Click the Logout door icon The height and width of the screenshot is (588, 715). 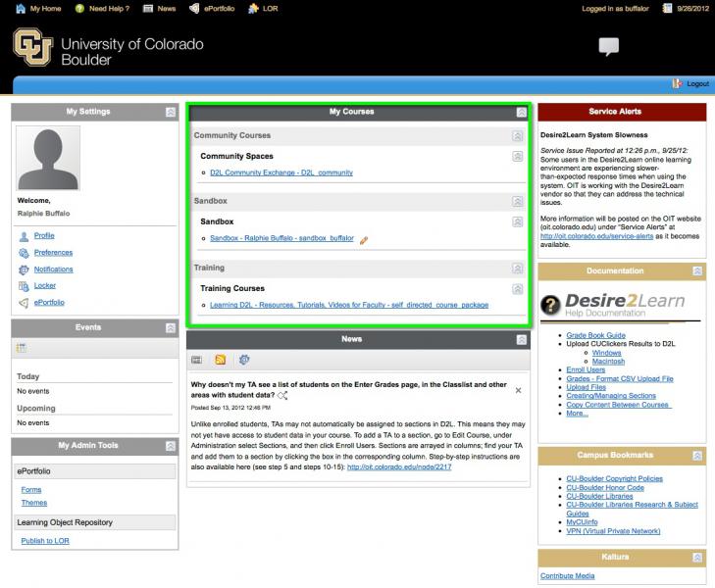click(x=677, y=83)
